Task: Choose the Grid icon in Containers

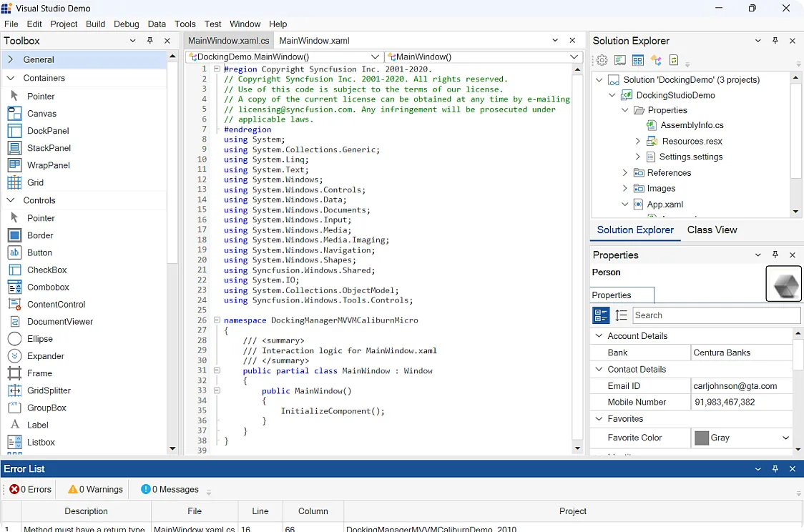Action: click(14, 182)
